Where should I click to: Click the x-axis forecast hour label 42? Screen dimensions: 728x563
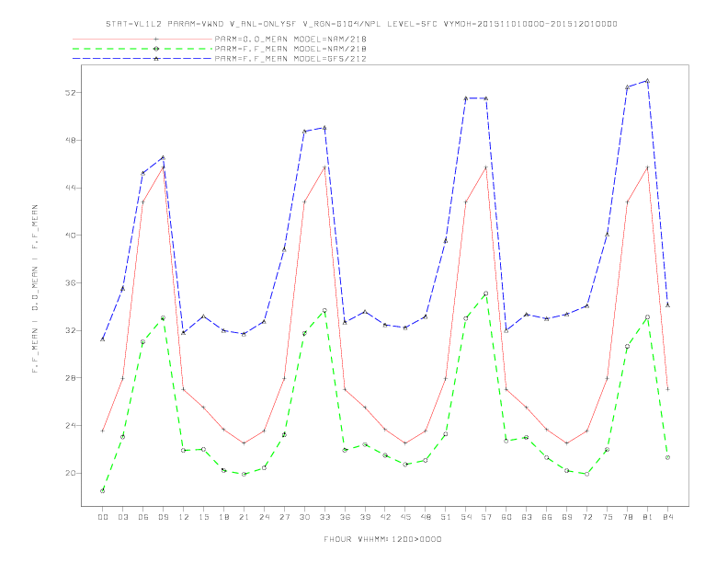click(385, 517)
